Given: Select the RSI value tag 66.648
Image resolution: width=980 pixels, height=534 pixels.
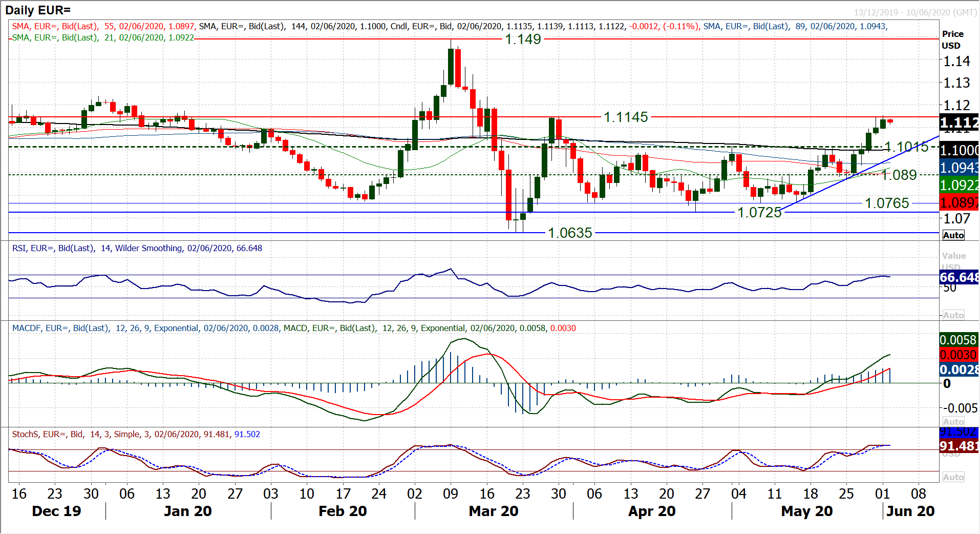Looking at the screenshot, I should 959,277.
